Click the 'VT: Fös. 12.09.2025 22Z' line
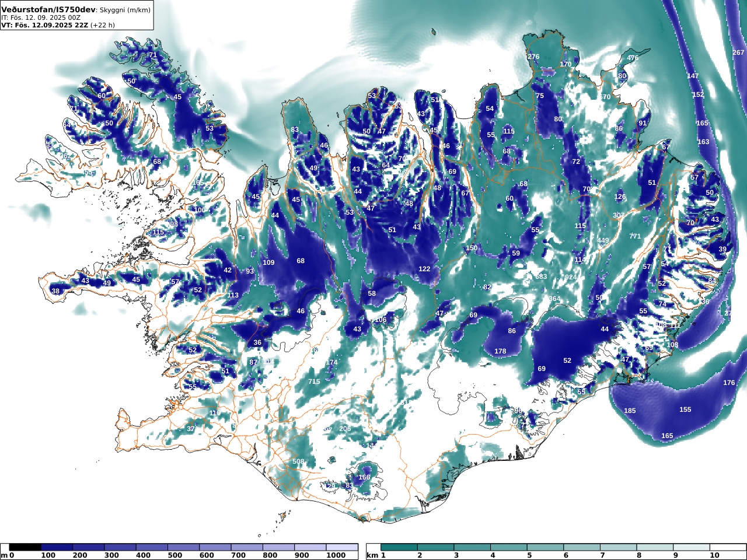Viewport: 747px width, 560px height. 44,25
